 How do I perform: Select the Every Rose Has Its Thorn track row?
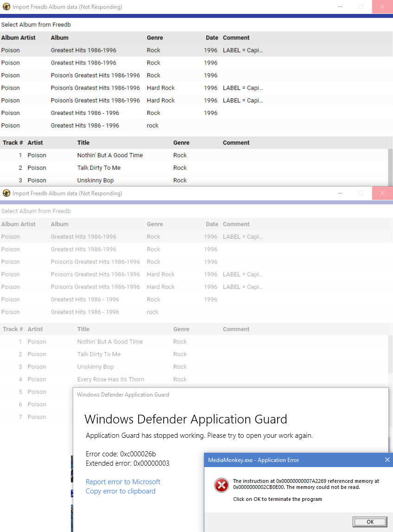111,379
